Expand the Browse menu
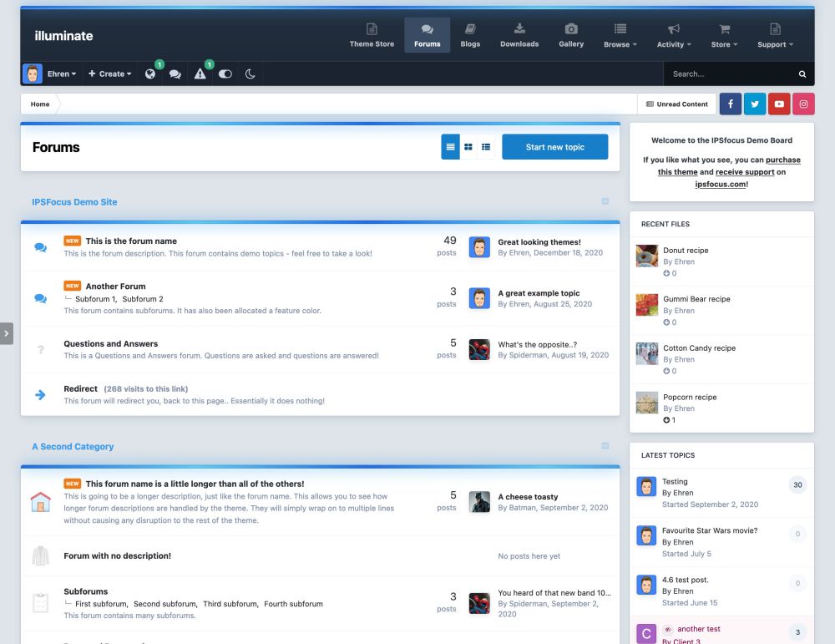The height and width of the screenshot is (644, 835). (620, 35)
